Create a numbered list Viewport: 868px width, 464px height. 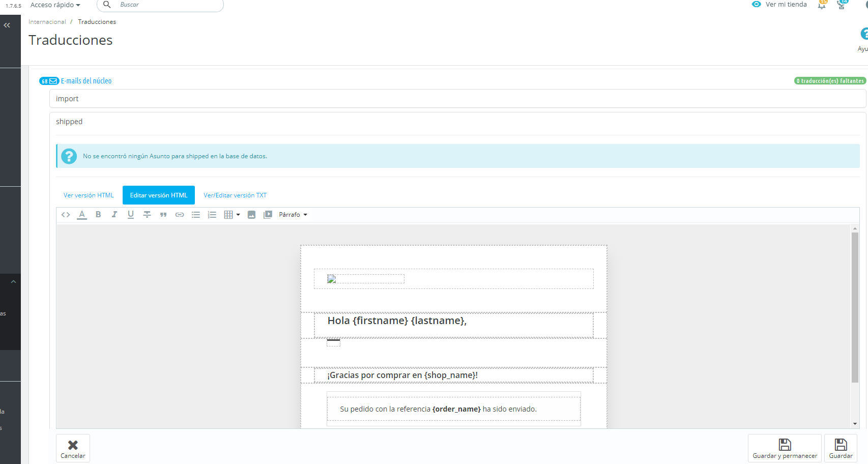click(212, 215)
